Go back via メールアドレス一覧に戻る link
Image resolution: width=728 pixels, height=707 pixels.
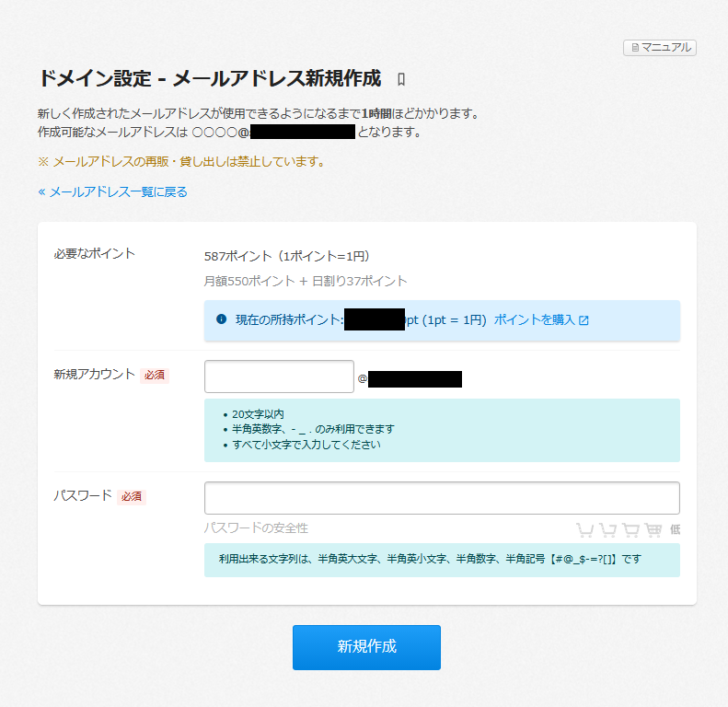112,191
